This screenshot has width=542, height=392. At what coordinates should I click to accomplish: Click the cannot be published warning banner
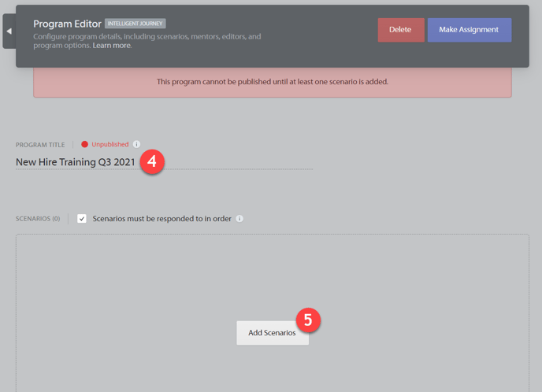click(272, 82)
